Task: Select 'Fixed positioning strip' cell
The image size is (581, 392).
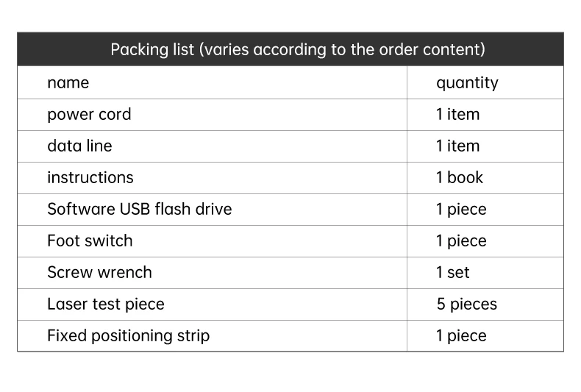Action: (128, 336)
